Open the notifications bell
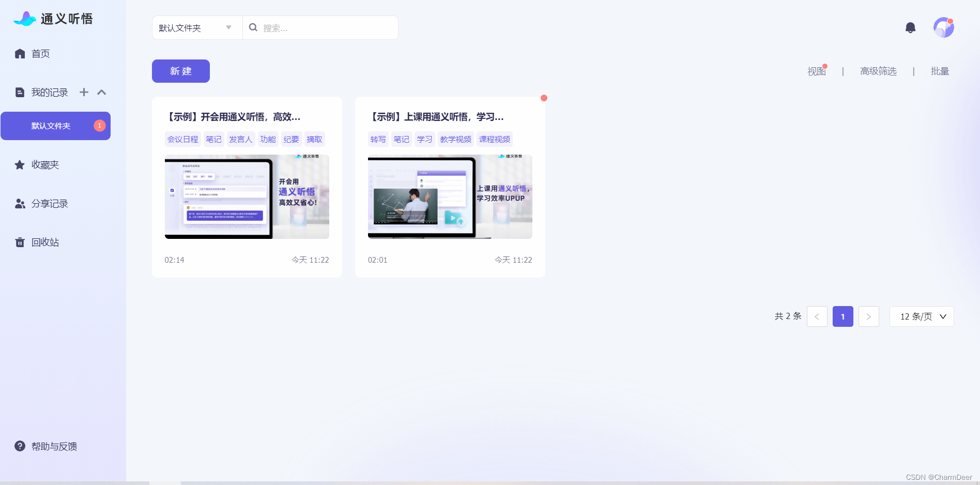The height and width of the screenshot is (485, 980). pos(910,28)
